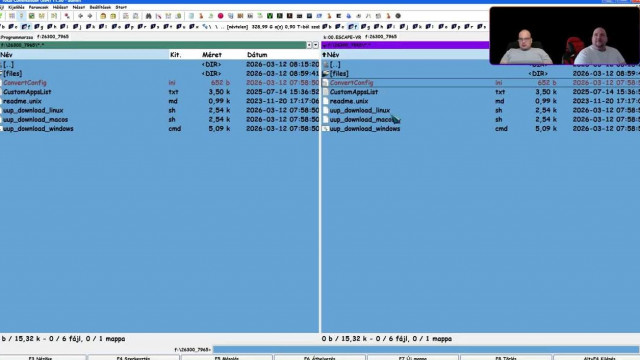
Task: Click F5 Másolás button
Action: click(x=227, y=358)
